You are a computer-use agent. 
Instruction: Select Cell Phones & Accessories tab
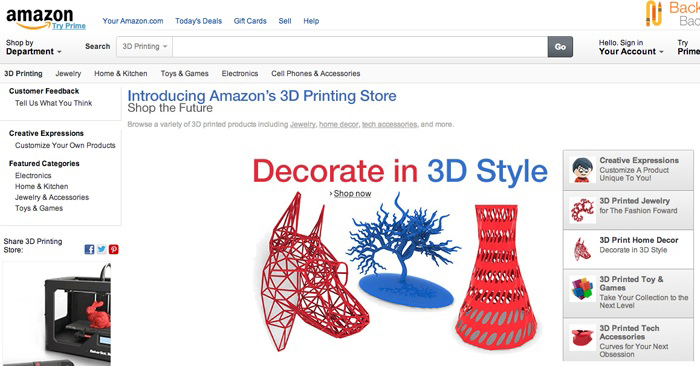[316, 74]
